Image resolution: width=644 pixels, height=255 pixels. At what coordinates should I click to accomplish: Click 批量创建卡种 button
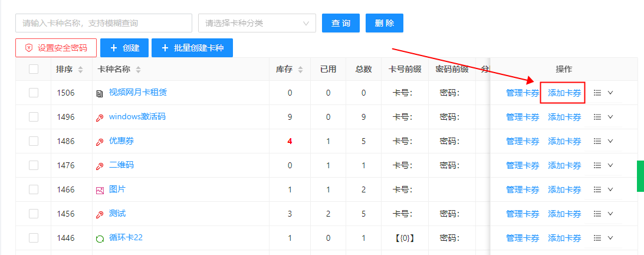click(192, 48)
